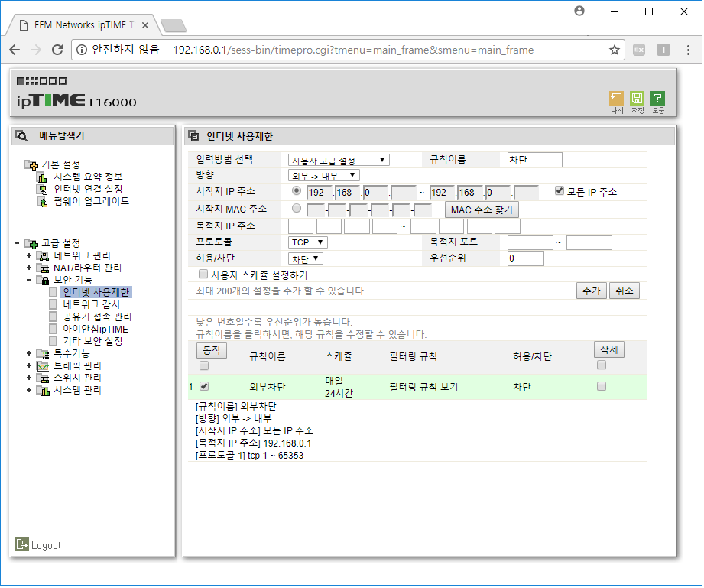Click the 네트워크 관리 folder icon
Viewport: 704px width, 588px height.
43,256
